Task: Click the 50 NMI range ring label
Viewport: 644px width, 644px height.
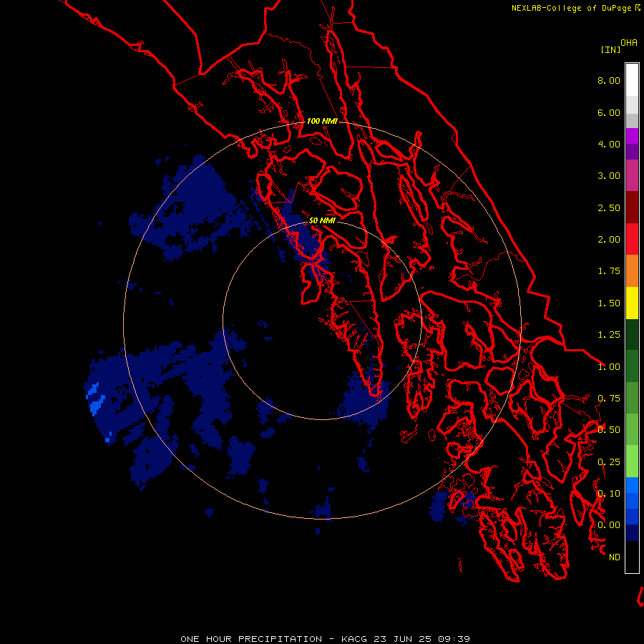Action: [322, 220]
